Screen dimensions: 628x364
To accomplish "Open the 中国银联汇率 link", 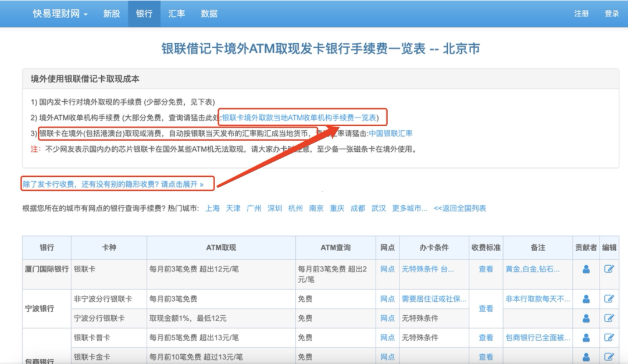I will point(391,133).
